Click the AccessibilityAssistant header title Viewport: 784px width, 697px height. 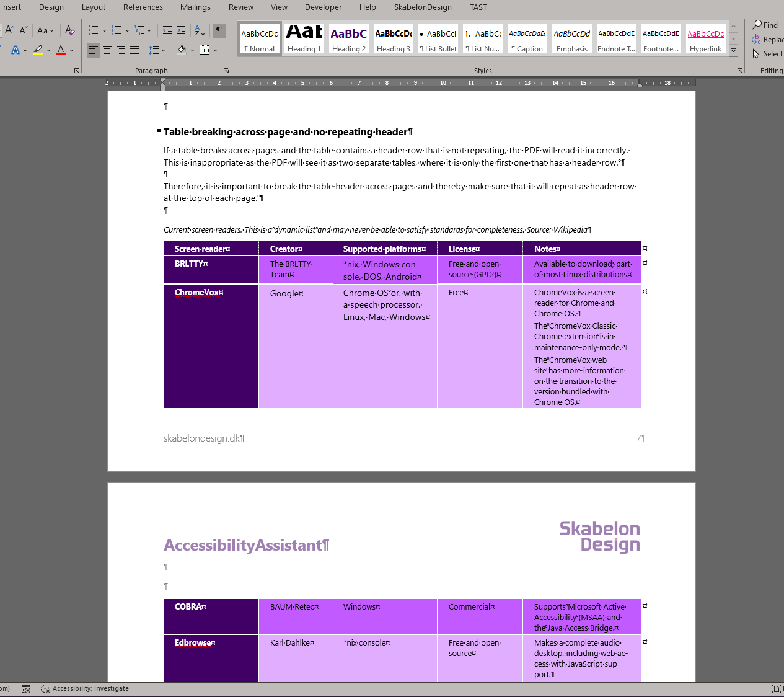click(x=246, y=545)
